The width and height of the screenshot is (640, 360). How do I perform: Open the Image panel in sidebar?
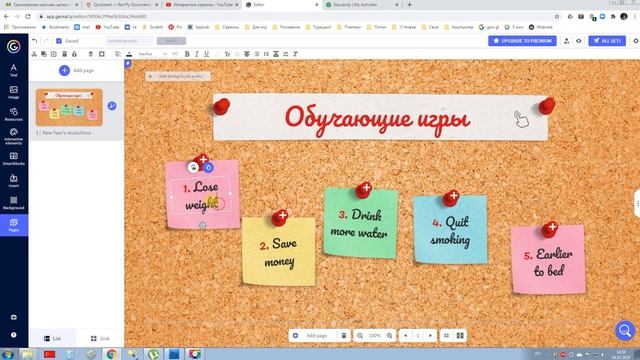[x=13, y=92]
